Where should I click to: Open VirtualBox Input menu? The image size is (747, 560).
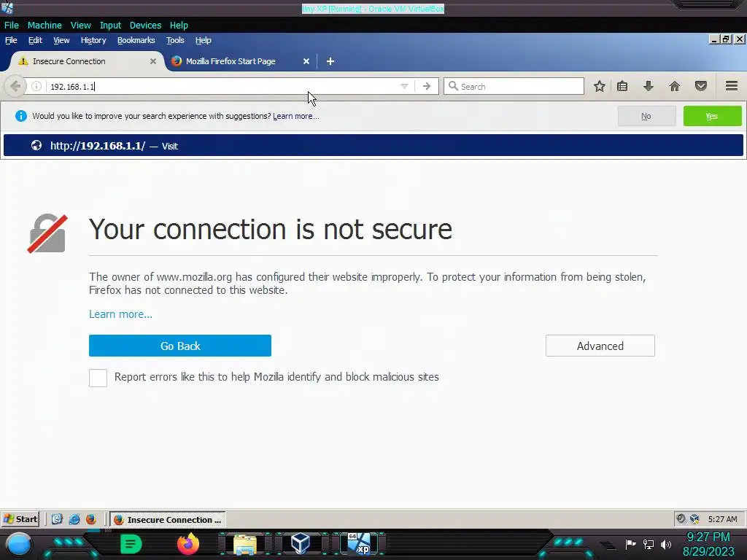pos(110,26)
